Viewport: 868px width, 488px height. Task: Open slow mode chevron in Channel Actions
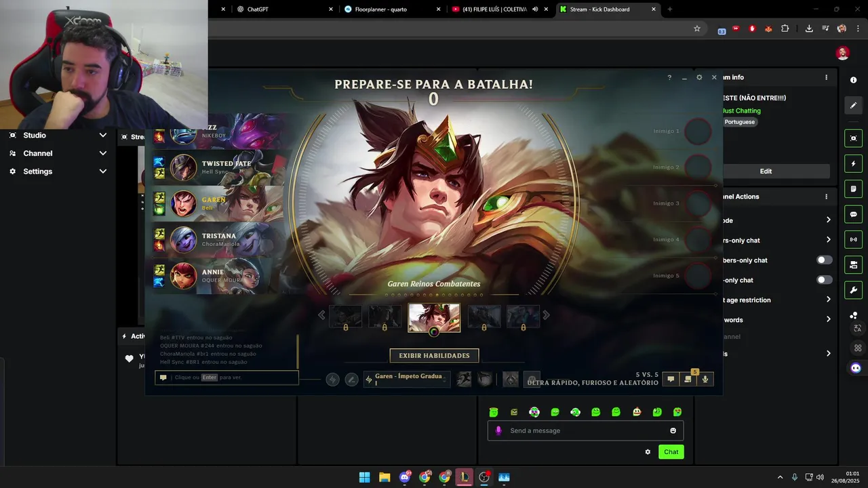(x=828, y=220)
